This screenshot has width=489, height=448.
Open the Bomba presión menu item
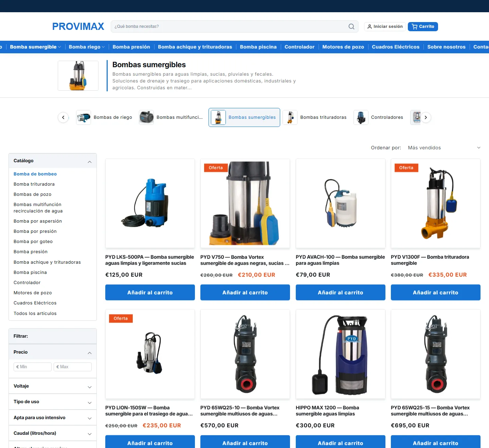pyautogui.click(x=131, y=47)
